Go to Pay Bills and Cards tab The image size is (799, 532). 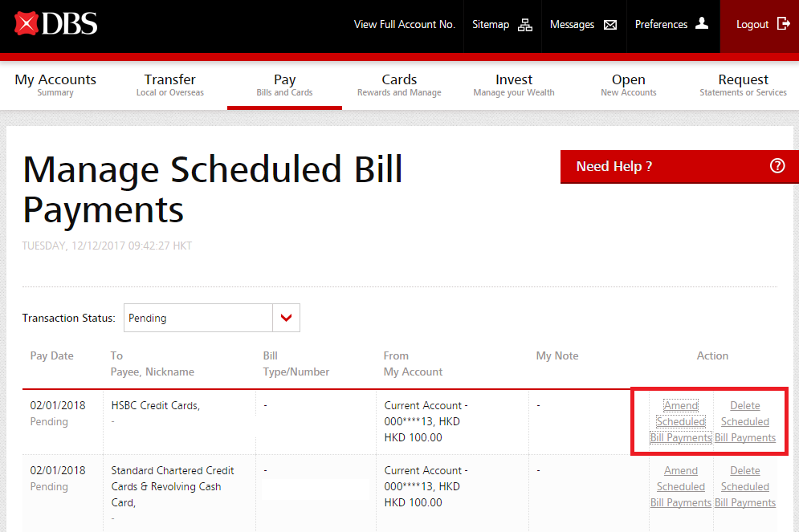tap(284, 84)
